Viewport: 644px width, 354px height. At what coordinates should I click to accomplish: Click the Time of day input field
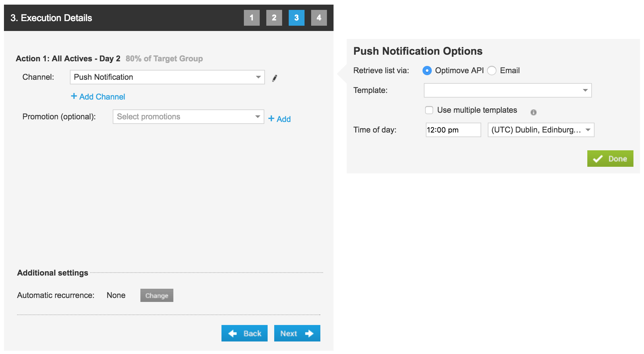453,130
